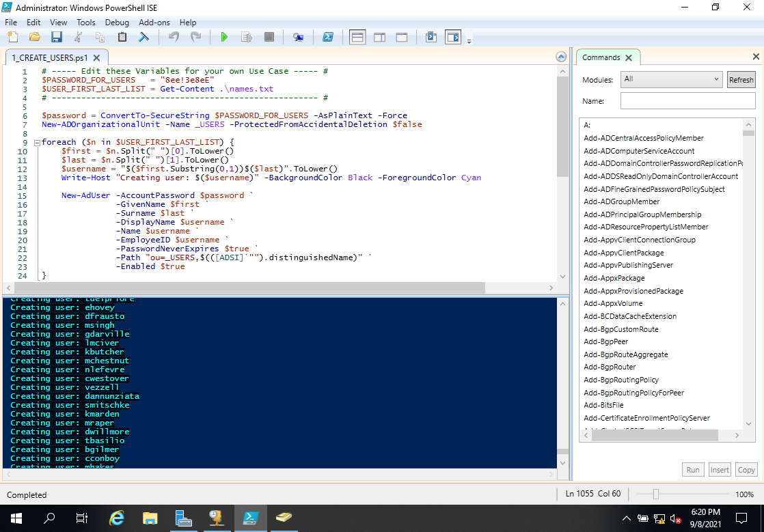Screen dimensions: 764x532
Task: Open the Add-ons menu
Action: [x=154, y=23]
